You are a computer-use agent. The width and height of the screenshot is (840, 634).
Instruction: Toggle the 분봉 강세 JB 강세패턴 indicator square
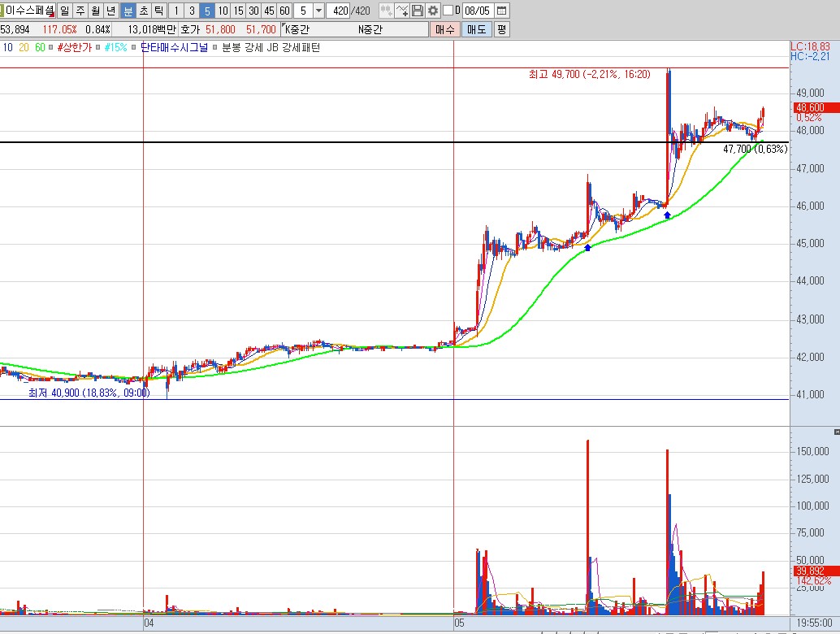(x=214, y=47)
